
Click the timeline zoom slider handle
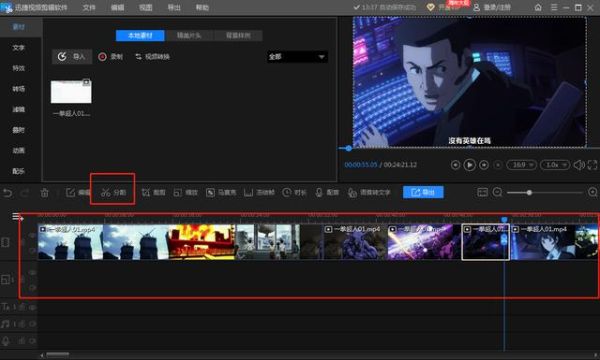[529, 192]
